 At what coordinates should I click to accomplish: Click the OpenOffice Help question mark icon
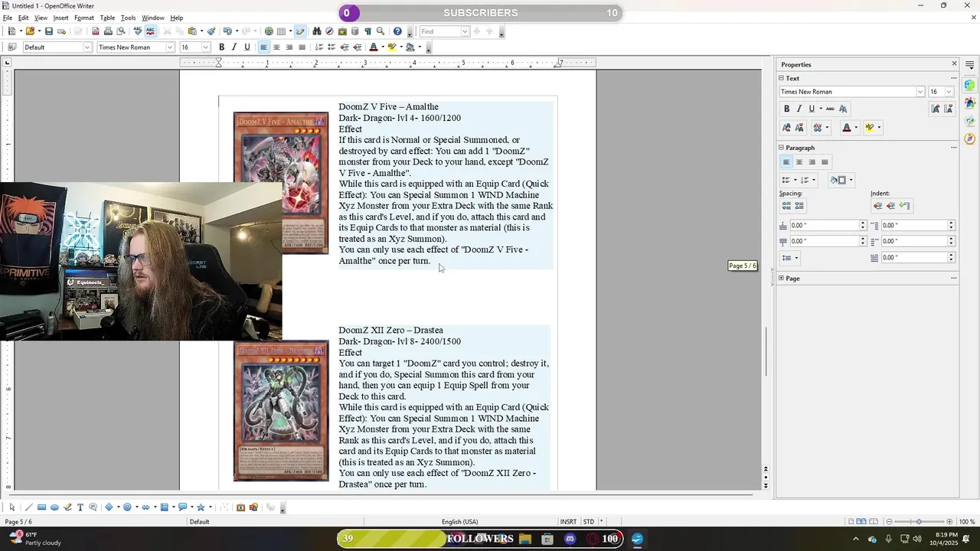coord(397,31)
